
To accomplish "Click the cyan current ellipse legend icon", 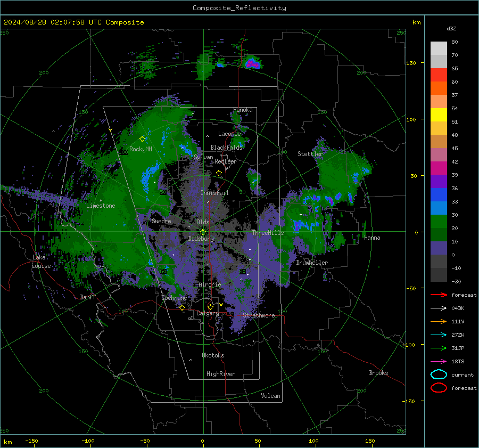I will point(439,374).
